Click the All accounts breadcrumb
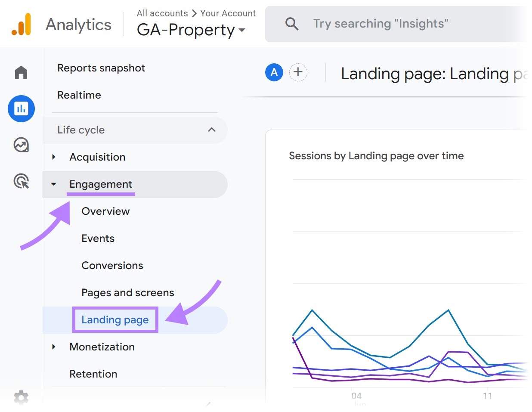 pos(162,13)
